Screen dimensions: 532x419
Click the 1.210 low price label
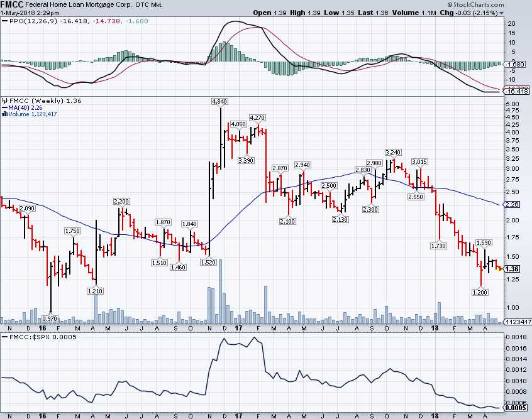coord(96,291)
